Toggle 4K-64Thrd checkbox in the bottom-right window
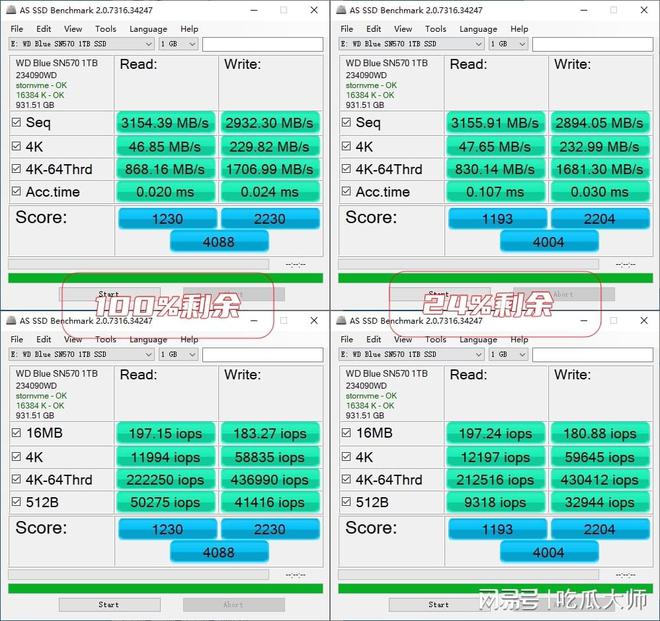 346,479
